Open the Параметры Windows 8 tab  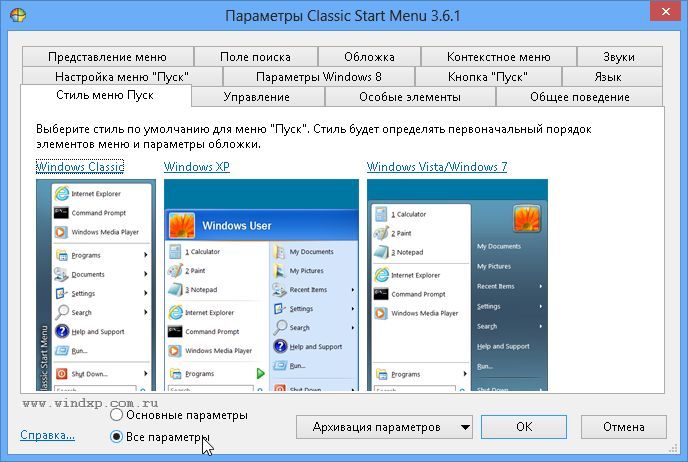tap(319, 77)
